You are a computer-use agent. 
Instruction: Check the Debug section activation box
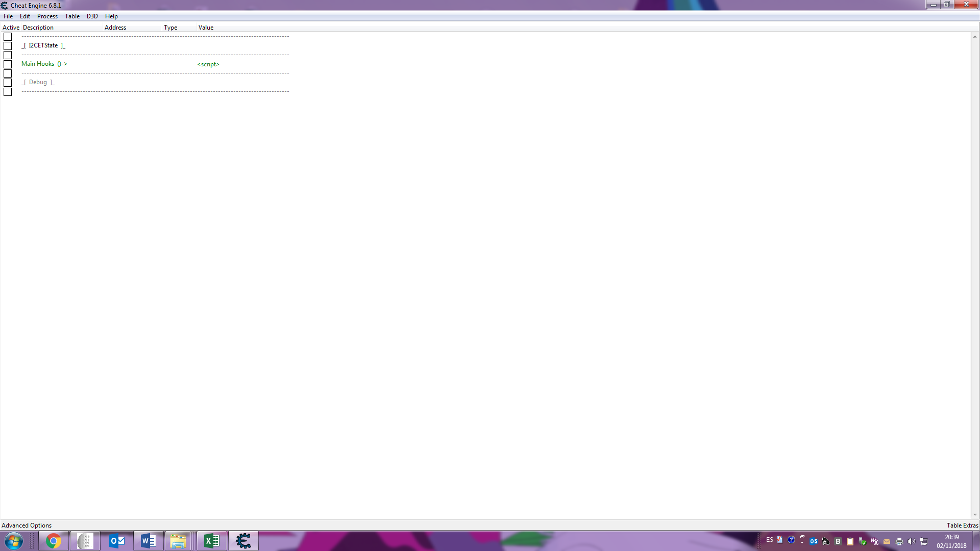coord(8,82)
